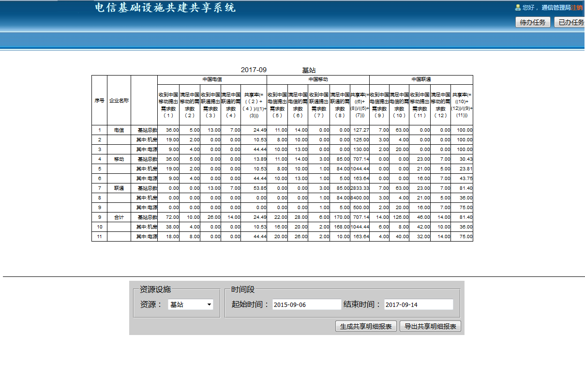Click the 起始时间 field with 2015-09-06

(307, 304)
